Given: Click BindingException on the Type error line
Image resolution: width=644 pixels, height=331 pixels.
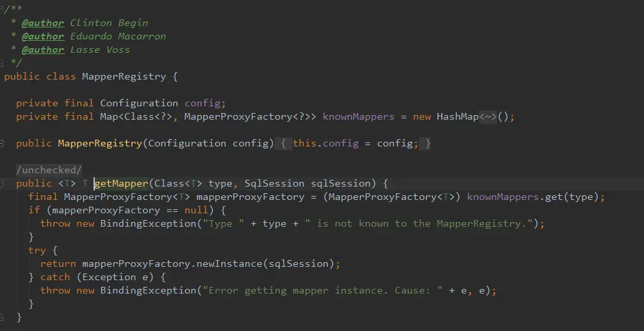Looking at the screenshot, I should click(148, 224).
